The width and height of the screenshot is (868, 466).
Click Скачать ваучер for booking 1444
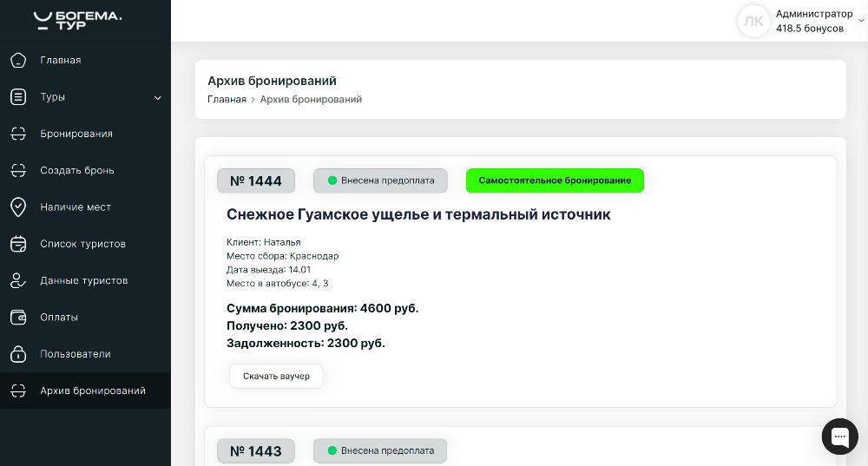pos(276,377)
